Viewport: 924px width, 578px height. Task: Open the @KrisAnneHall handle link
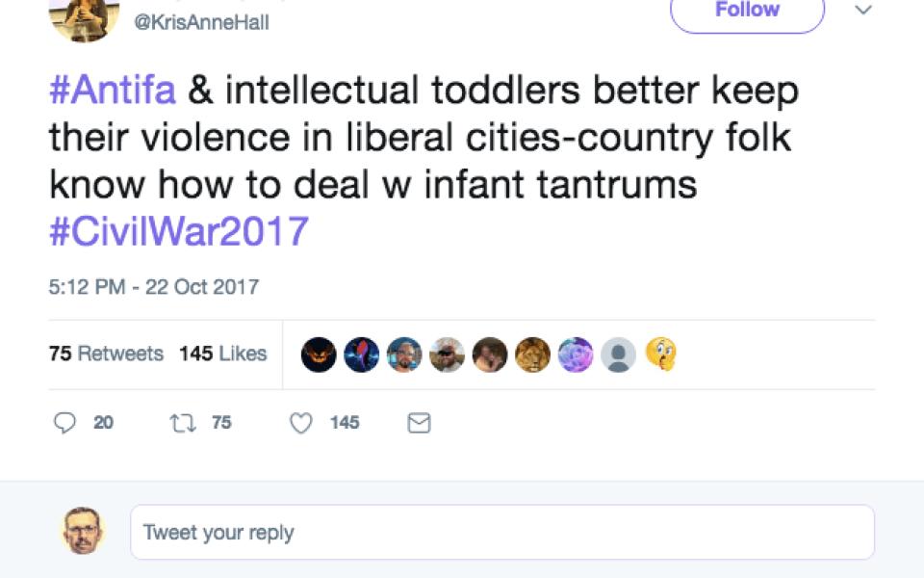pyautogui.click(x=202, y=24)
